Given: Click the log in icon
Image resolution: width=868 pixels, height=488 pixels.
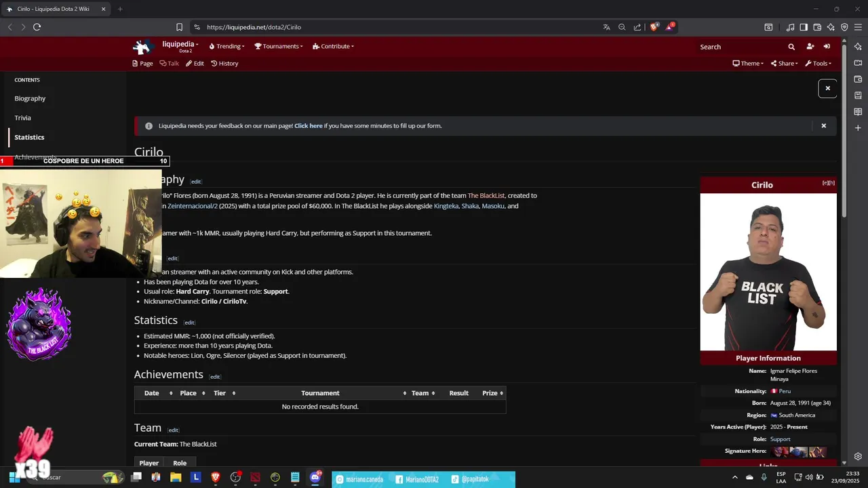Looking at the screenshot, I should pyautogui.click(x=827, y=46).
